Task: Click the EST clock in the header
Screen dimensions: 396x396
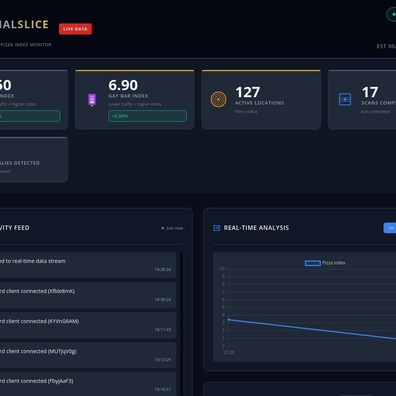Action: [x=386, y=46]
